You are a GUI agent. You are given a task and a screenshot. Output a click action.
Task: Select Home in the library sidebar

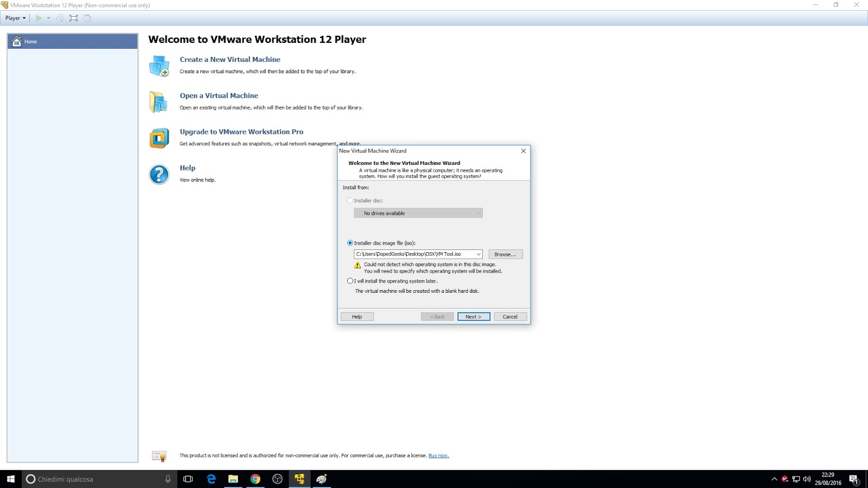(x=73, y=41)
